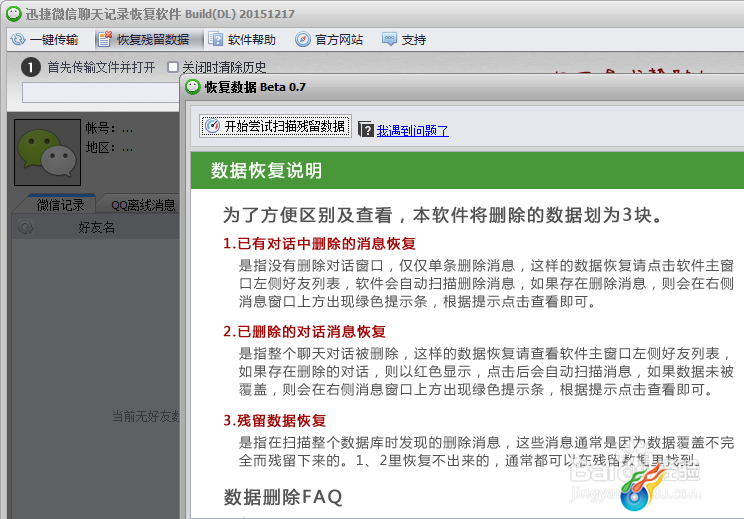
Task: Click 首先传输文件并打开 step label
Action: pyautogui.click(x=101, y=67)
